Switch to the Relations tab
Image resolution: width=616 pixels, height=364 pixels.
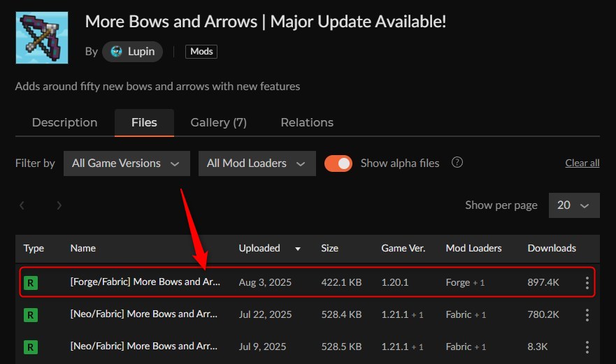pos(307,122)
